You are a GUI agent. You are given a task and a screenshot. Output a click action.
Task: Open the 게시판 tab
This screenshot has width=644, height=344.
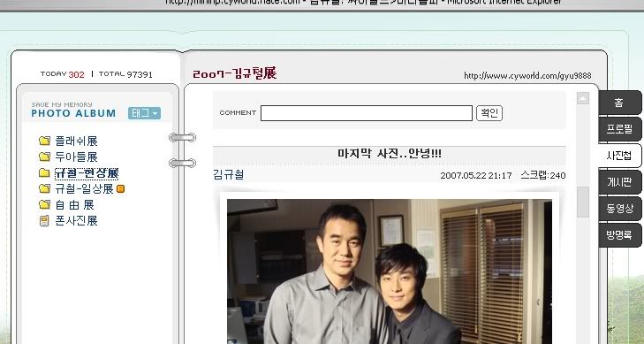click(619, 182)
